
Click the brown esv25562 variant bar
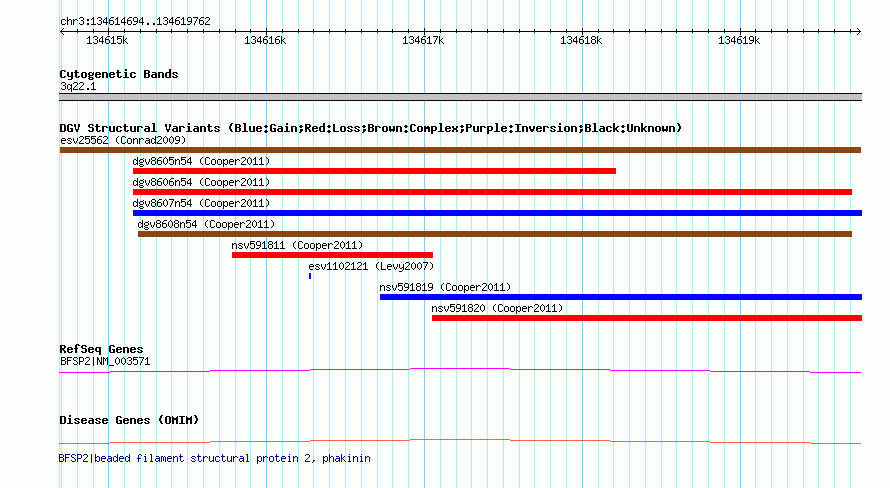click(460, 150)
